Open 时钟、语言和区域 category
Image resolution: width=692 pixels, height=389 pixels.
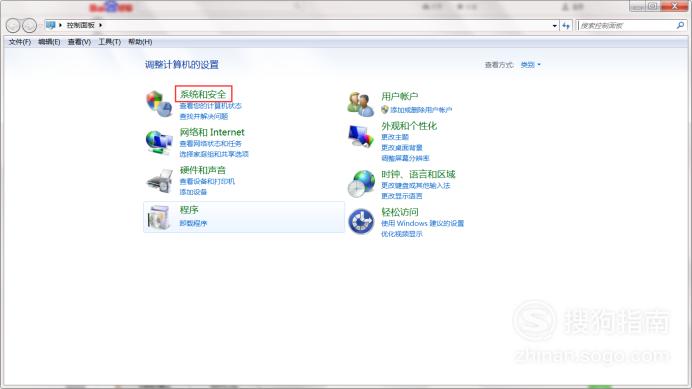point(418,174)
